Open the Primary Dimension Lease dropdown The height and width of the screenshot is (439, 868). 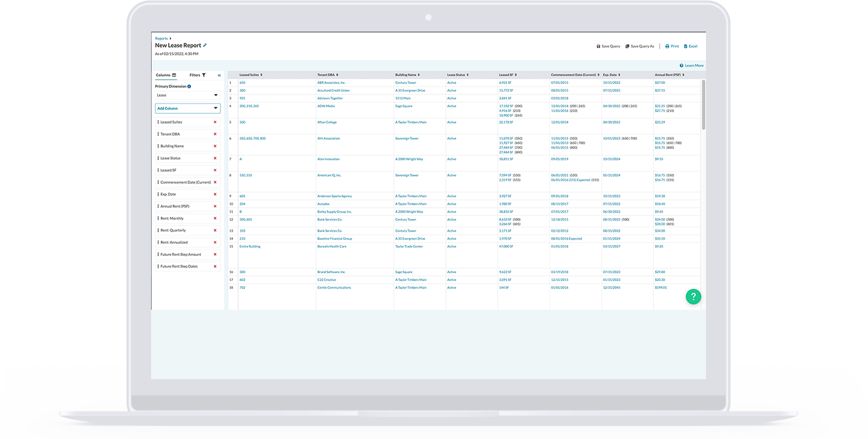pos(188,95)
